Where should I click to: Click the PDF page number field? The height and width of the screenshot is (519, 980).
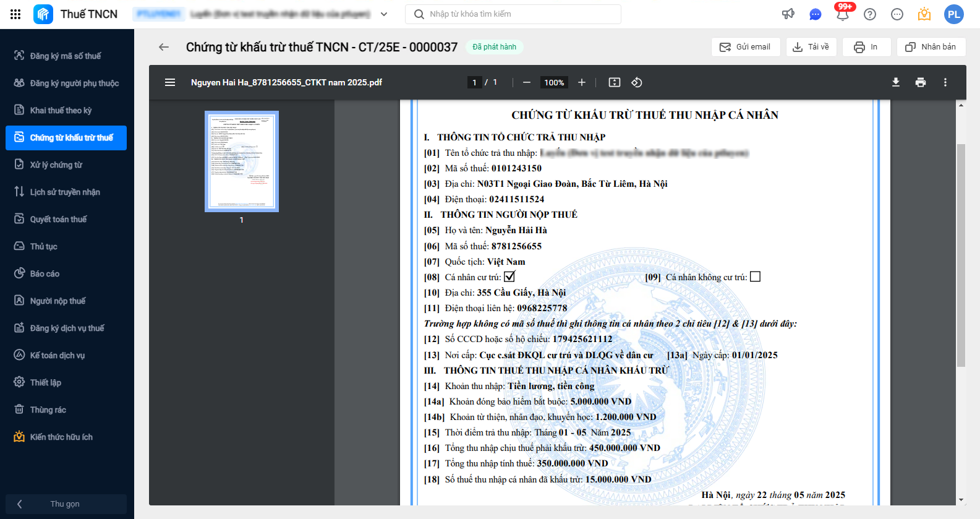point(474,82)
